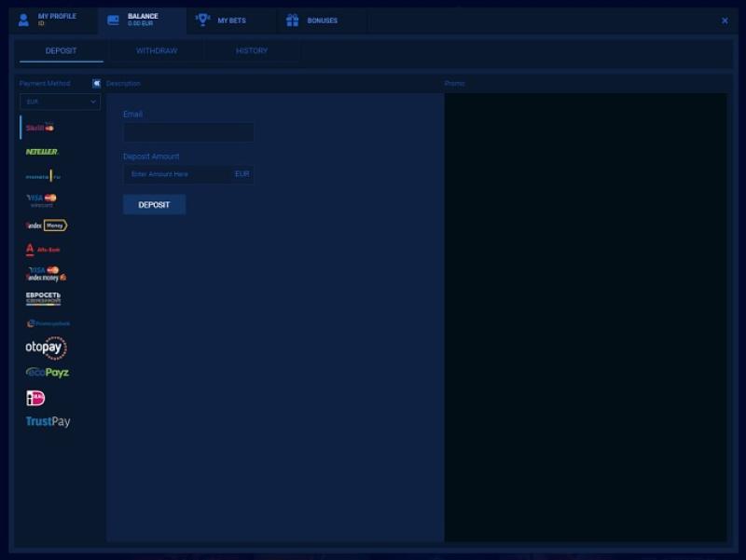746x560 pixels.
Task: Choose Neteller as payment method
Action: tap(42, 151)
